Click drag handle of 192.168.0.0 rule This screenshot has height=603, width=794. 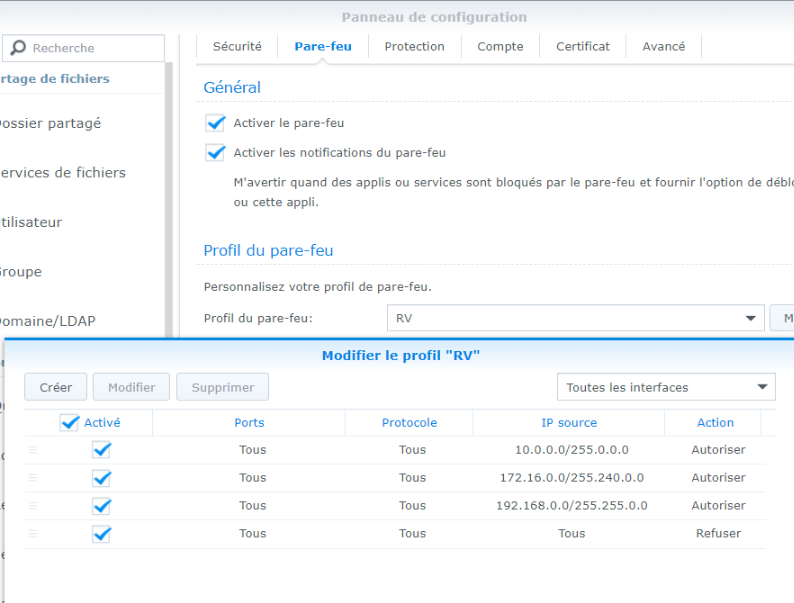33,506
